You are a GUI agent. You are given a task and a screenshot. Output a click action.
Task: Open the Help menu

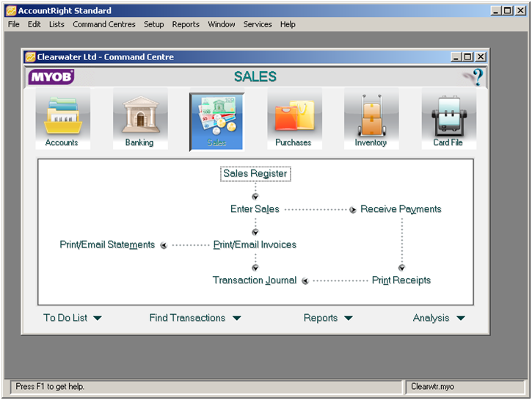click(x=288, y=24)
